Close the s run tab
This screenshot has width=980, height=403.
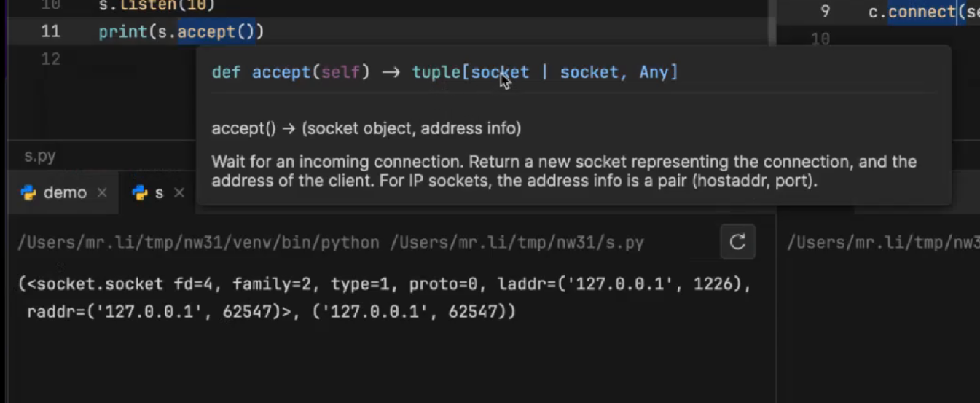pyautogui.click(x=179, y=193)
